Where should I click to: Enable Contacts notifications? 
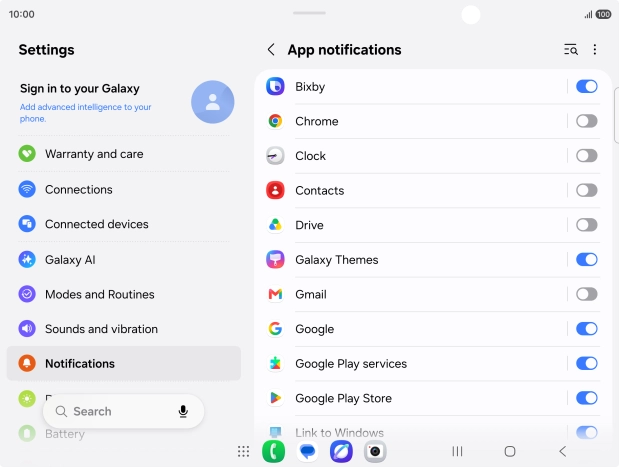587,190
